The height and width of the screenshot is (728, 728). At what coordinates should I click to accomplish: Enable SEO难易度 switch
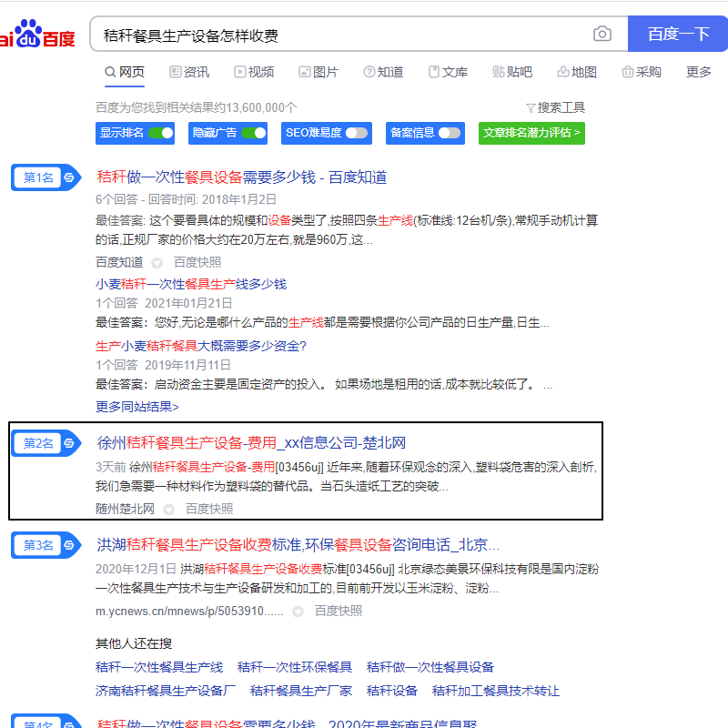coord(357,133)
